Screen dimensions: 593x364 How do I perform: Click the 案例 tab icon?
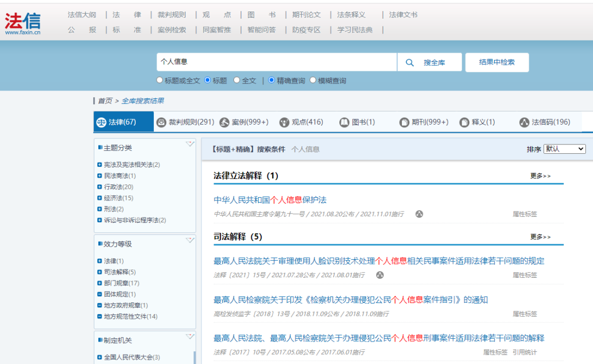tap(225, 122)
